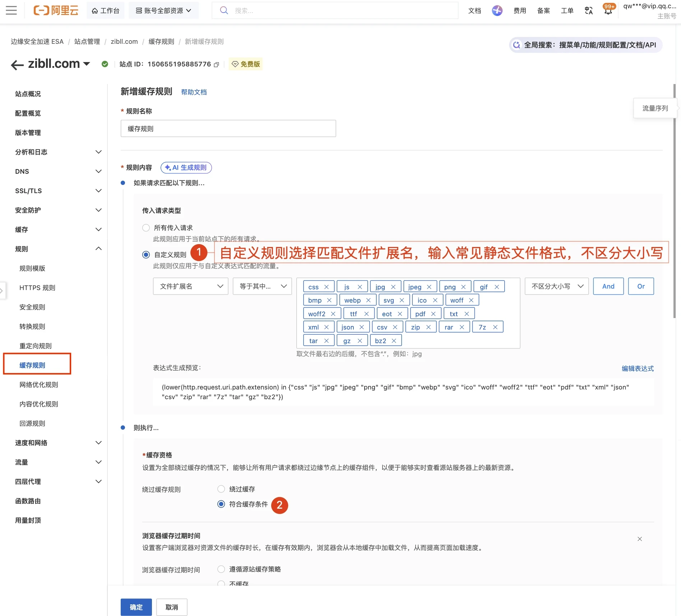
Task: Choose 遵循源站缓存策略 for browser cache expiry
Action: 221,569
